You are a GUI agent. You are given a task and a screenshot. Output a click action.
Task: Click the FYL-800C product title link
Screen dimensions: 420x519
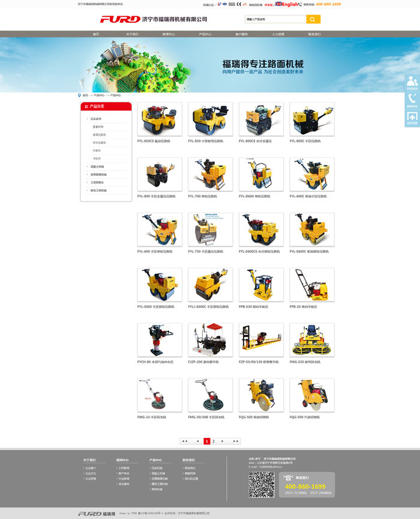click(x=305, y=141)
